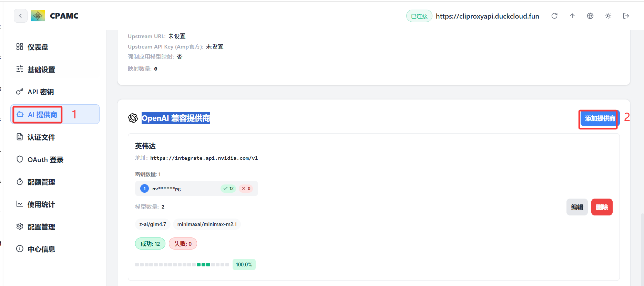Click 编辑 button for 英伟达

coord(577,207)
